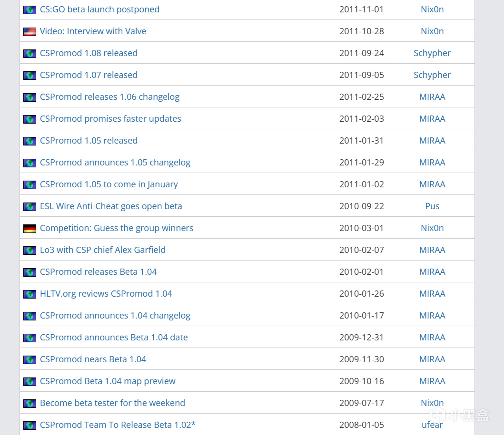The height and width of the screenshot is (435, 504).
Task: Click the globe icon next to Lo3 with CSP chief
Action: pos(30,251)
